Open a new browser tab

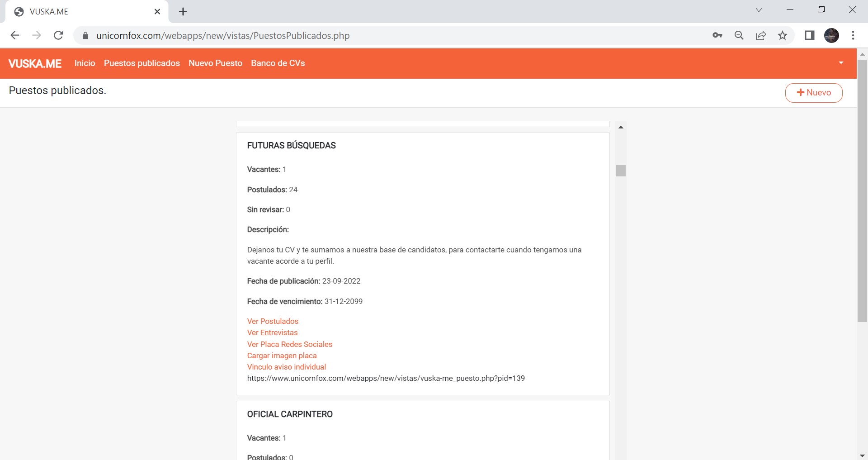tap(183, 12)
